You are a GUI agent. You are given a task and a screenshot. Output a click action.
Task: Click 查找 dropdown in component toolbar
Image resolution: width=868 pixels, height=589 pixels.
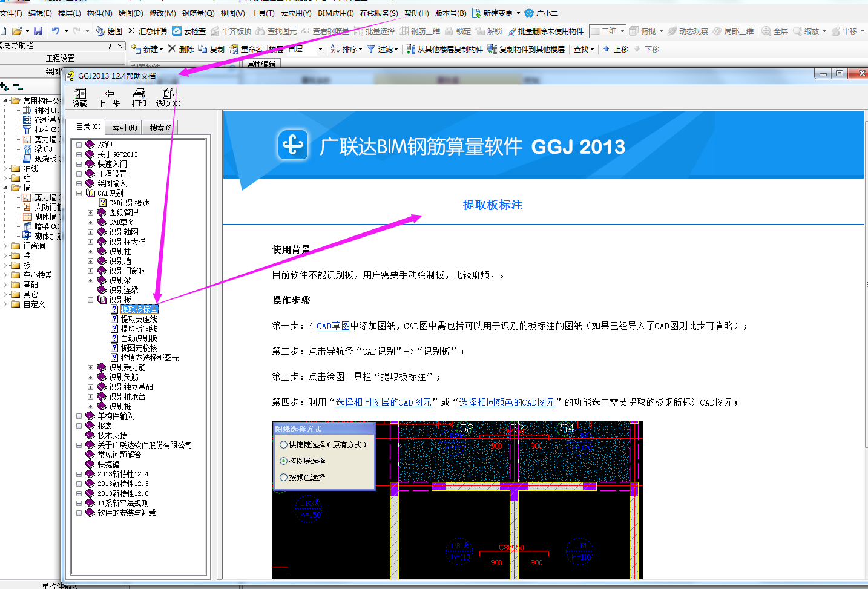coord(584,49)
